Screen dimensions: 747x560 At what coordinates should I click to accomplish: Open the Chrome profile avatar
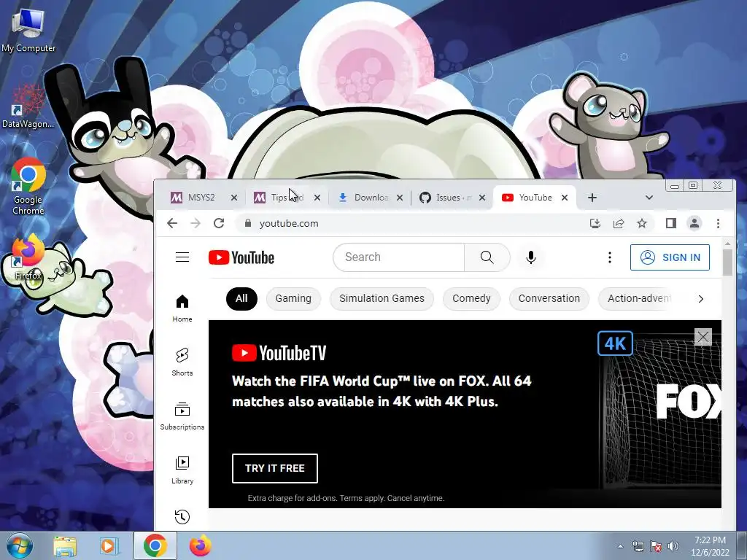694,223
